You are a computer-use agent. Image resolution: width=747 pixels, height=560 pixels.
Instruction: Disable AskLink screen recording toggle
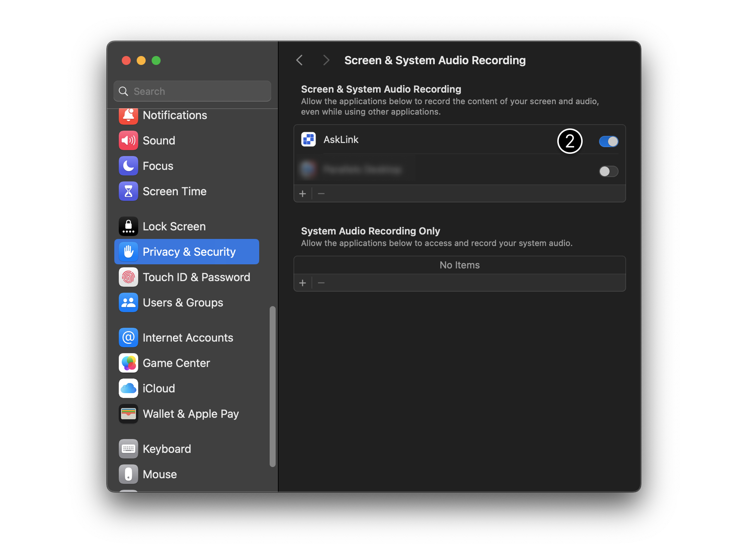pos(608,141)
